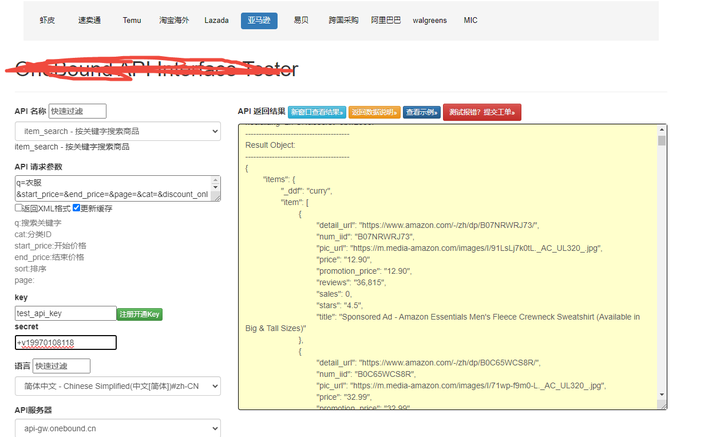Click the API 名称 quick filter field
The image size is (720, 437).
(x=77, y=111)
